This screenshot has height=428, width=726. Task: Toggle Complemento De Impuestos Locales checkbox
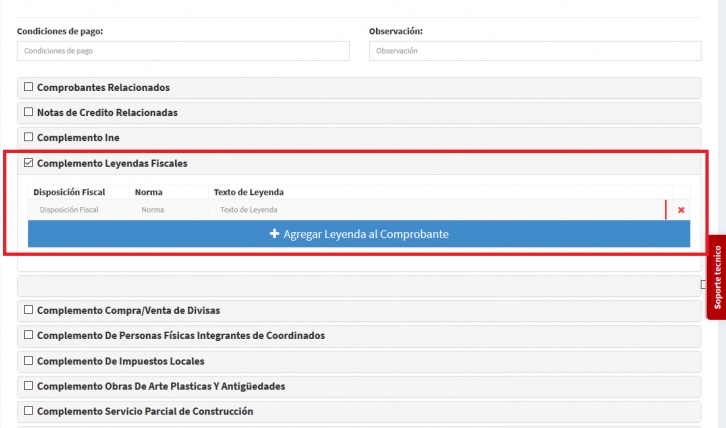click(29, 360)
